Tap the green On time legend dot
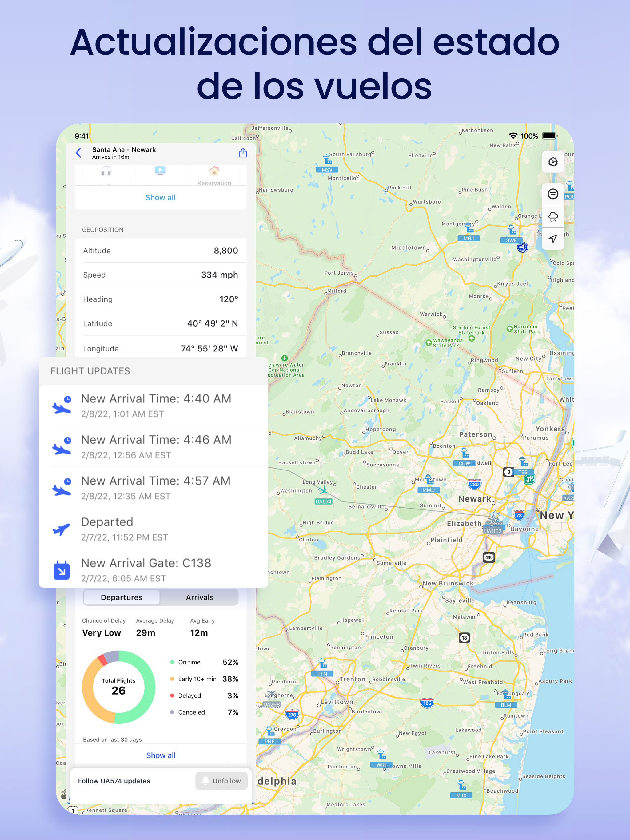Viewport: 630px width, 840px height. point(172,662)
